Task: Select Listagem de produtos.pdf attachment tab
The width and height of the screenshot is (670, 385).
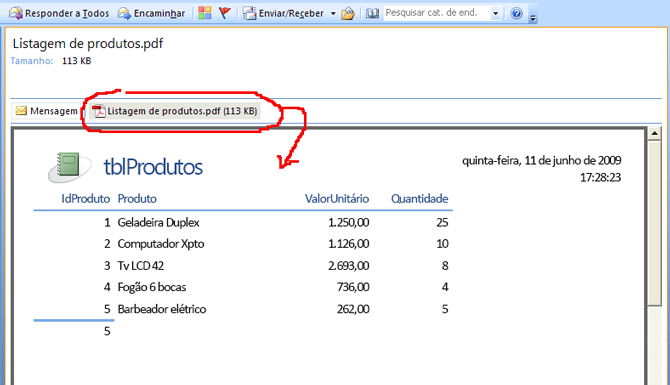Action: 175,111
